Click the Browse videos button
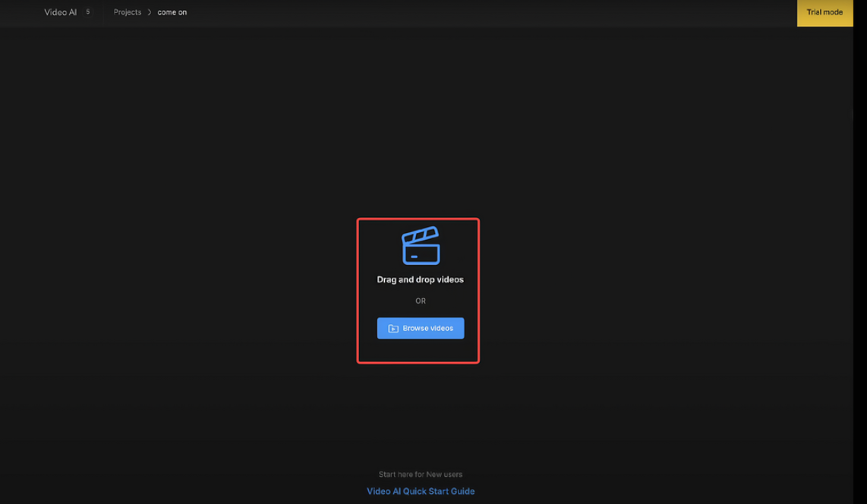Viewport: 867px width, 504px height. click(420, 328)
